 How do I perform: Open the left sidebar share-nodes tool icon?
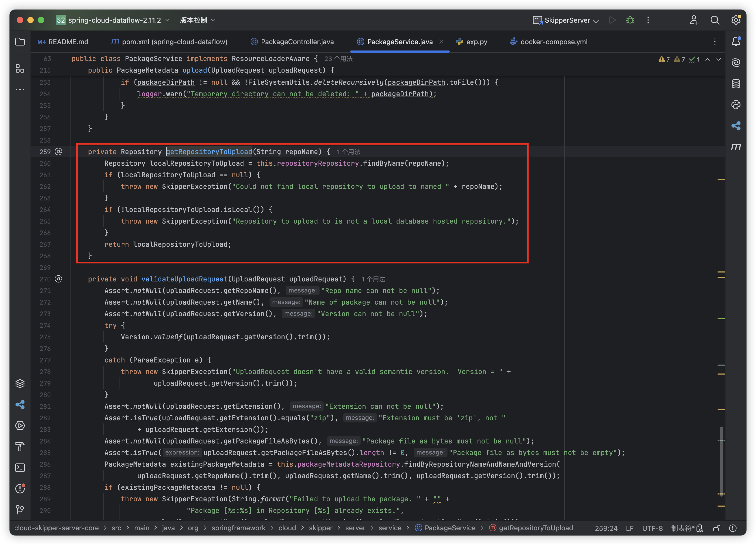tap(20, 405)
